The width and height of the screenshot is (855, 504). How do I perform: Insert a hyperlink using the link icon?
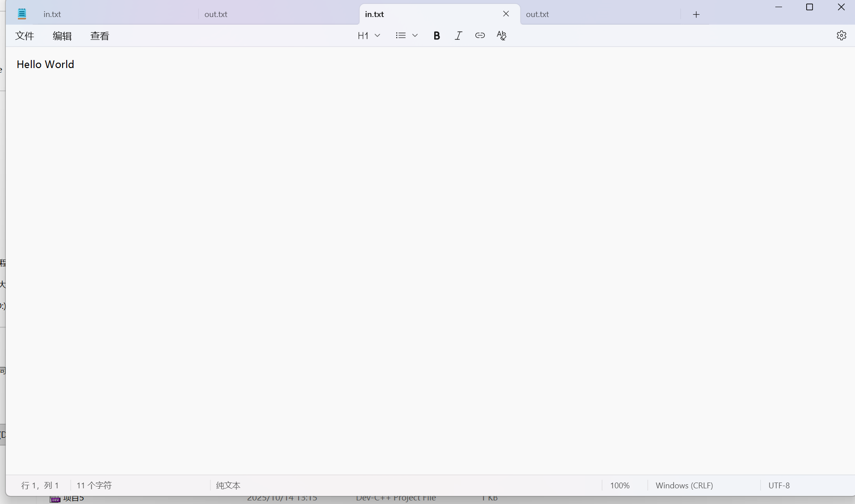[x=480, y=36]
